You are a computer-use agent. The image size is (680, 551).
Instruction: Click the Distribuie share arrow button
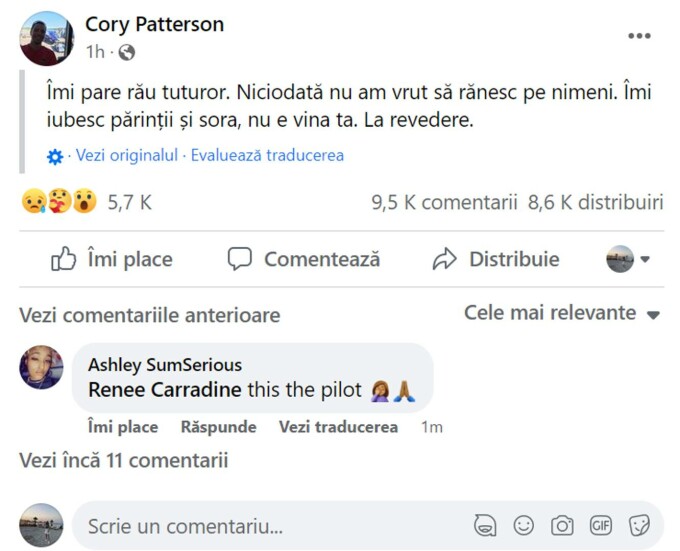point(496,259)
